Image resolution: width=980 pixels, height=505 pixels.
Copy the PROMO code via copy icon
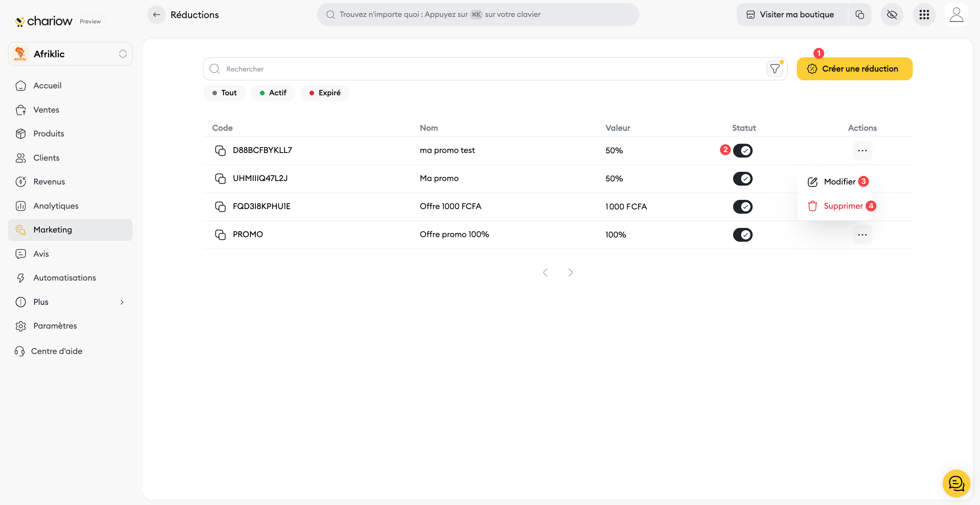coord(220,234)
